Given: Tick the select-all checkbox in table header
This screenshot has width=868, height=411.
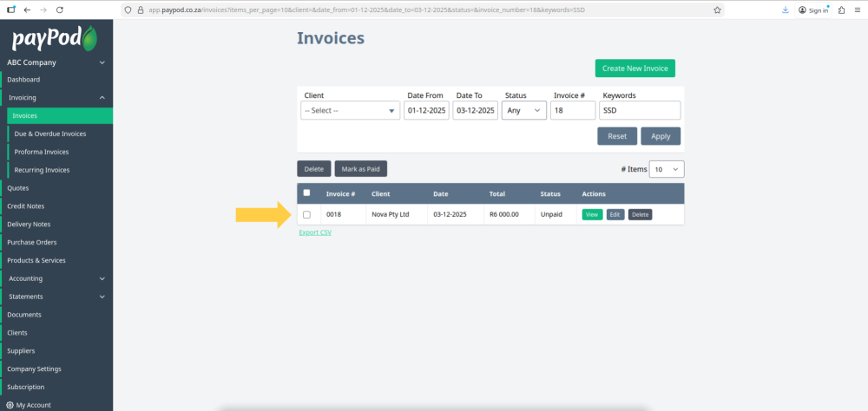Looking at the screenshot, I should coord(306,193).
